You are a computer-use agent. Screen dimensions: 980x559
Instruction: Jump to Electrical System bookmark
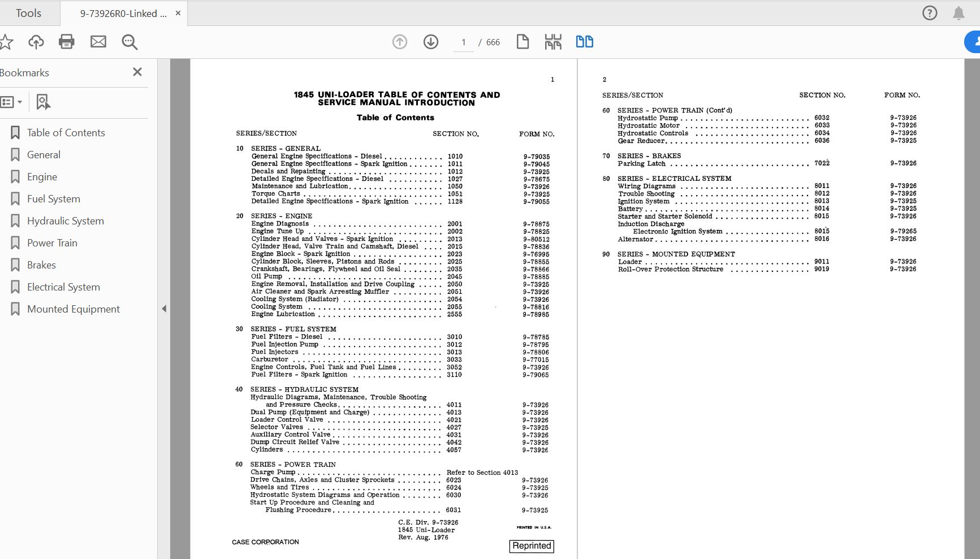click(63, 287)
